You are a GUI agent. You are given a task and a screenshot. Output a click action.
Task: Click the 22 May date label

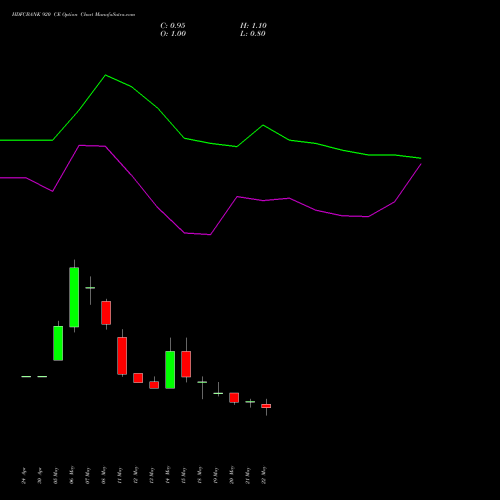(264, 475)
